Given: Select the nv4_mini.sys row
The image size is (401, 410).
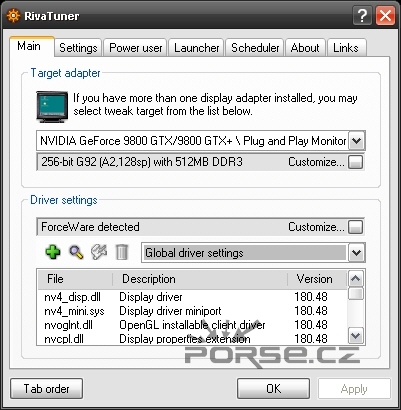Looking at the screenshot, I should pyautogui.click(x=192, y=311).
